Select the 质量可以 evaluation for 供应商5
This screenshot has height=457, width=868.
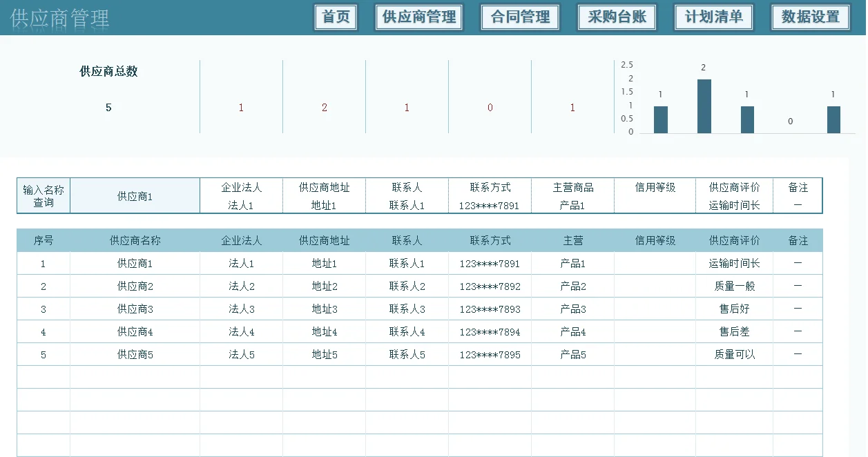[734, 354]
